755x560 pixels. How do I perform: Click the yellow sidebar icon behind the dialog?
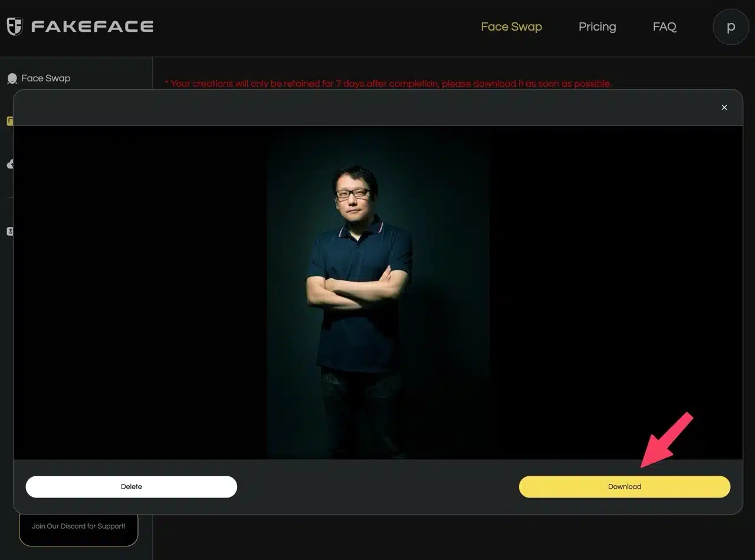pyautogui.click(x=9, y=121)
